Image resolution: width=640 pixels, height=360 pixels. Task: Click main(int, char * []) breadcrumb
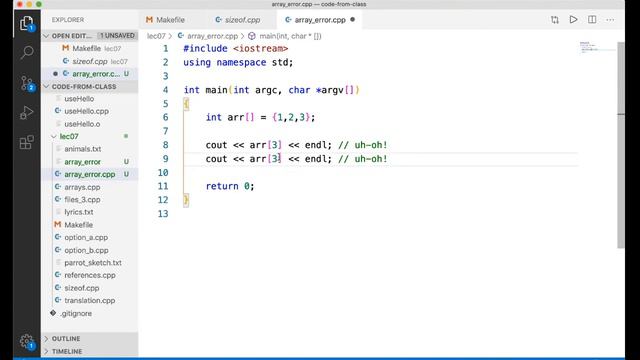(290, 36)
